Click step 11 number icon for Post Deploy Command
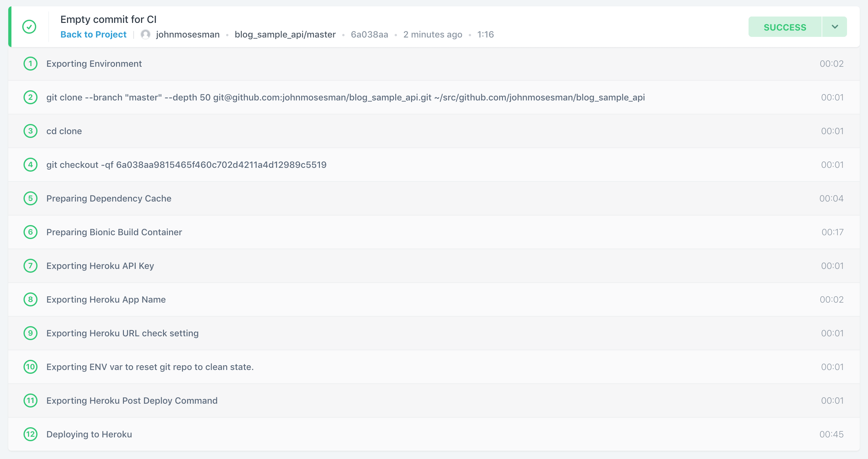The width and height of the screenshot is (868, 459). tap(30, 401)
